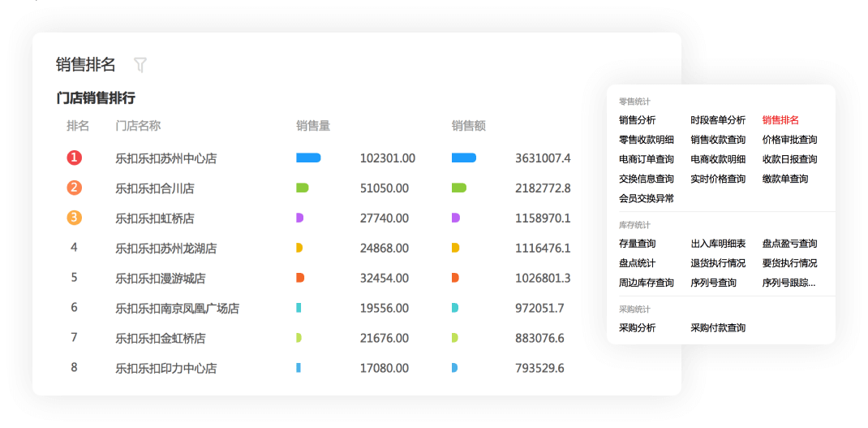Open 周边库存查询

[x=647, y=283]
